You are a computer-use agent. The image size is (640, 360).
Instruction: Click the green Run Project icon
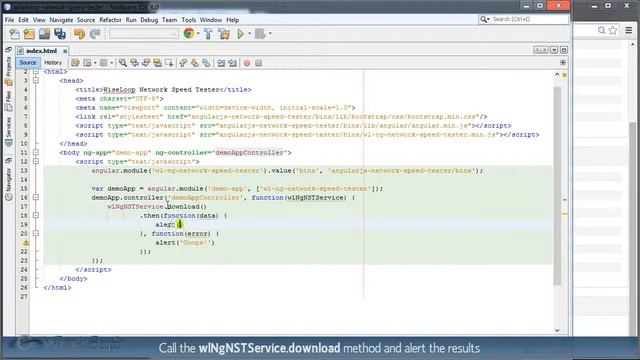tap(240, 34)
